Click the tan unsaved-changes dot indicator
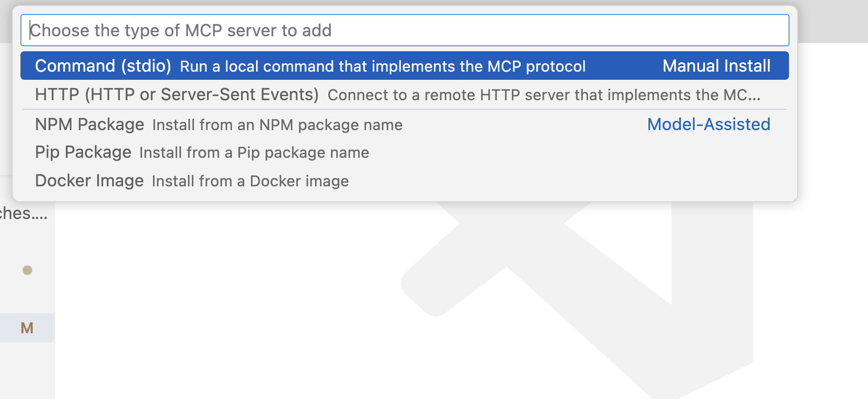Image resolution: width=868 pixels, height=399 pixels. pyautogui.click(x=27, y=270)
